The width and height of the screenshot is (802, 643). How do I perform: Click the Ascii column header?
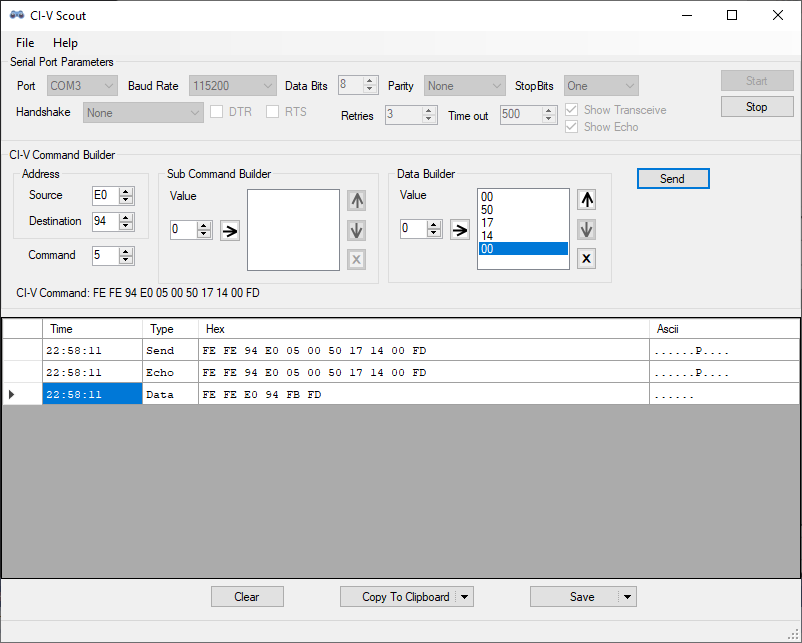[x=724, y=329]
